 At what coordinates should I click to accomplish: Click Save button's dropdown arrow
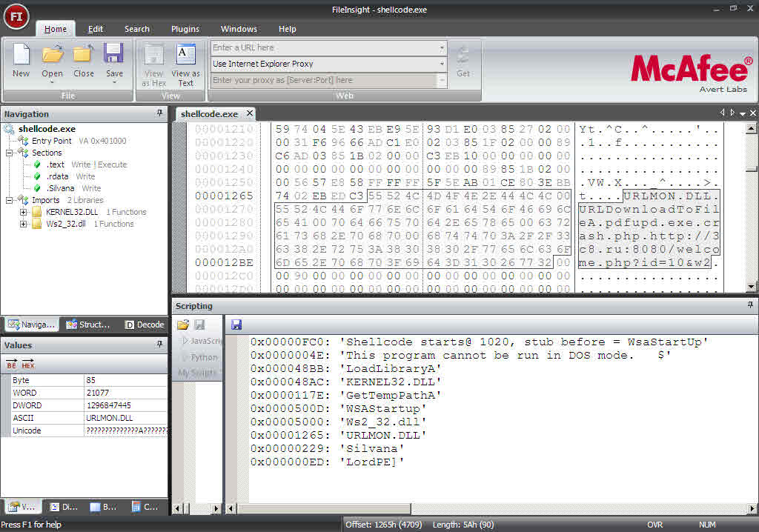tap(114, 82)
